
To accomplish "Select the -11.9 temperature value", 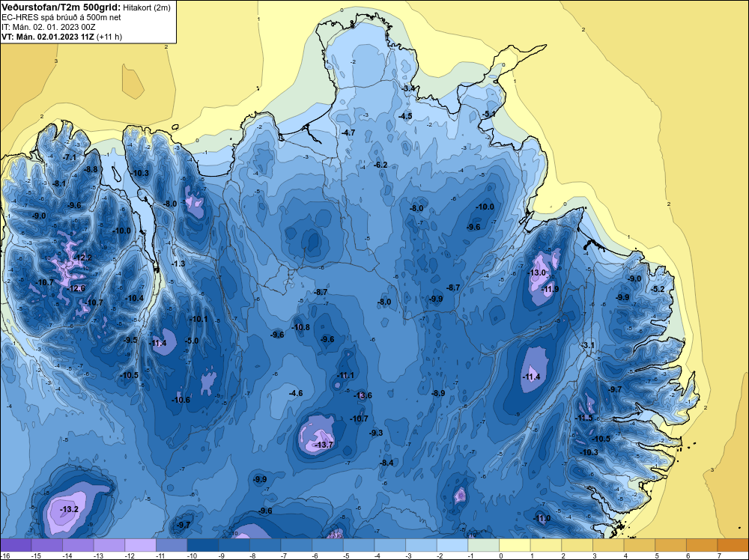I will click(x=551, y=289).
